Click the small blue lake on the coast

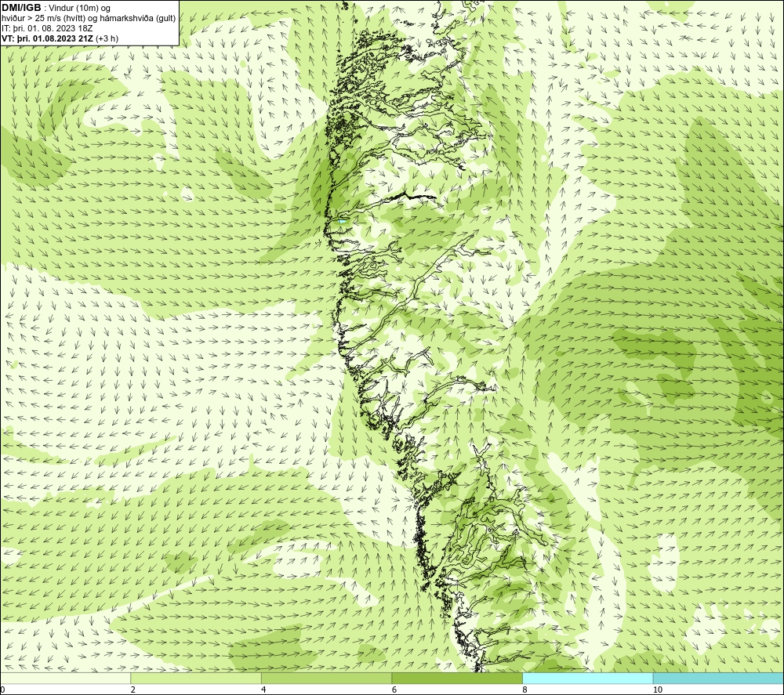click(342, 220)
